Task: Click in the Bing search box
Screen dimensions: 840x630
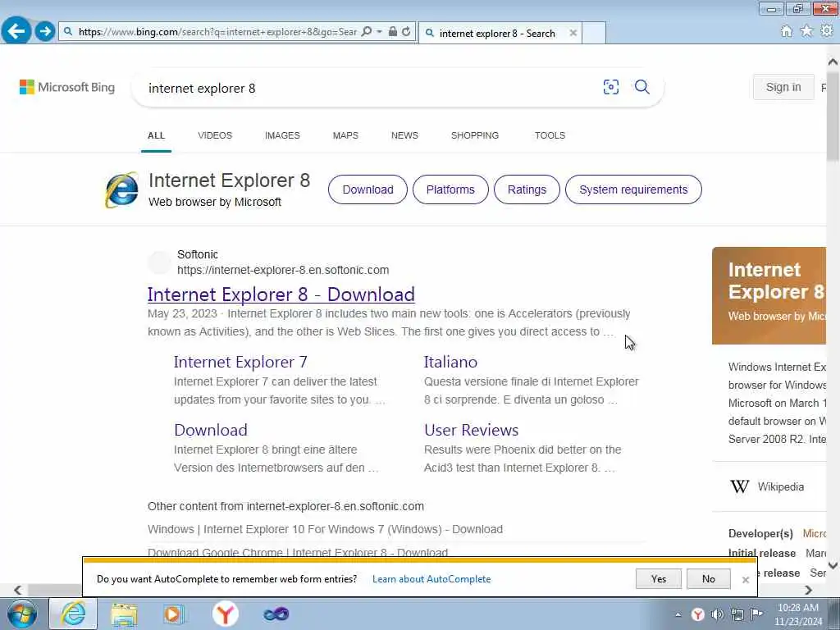Action: tap(370, 88)
